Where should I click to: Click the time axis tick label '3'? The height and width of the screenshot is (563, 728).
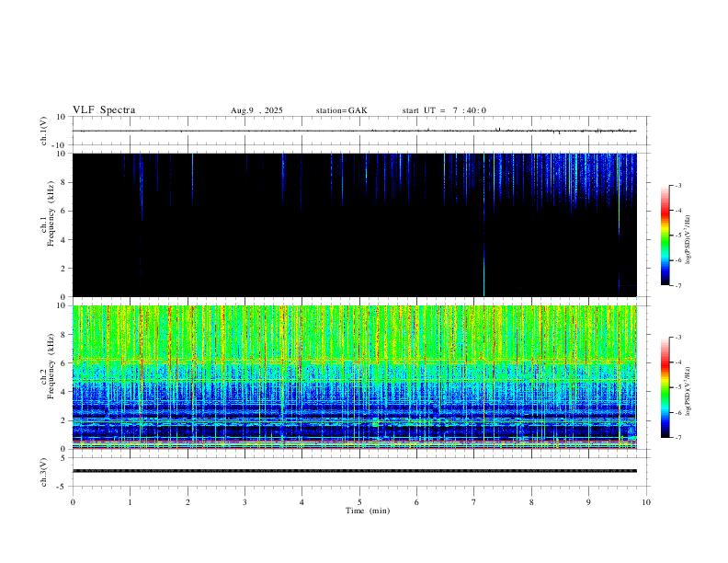[245, 502]
